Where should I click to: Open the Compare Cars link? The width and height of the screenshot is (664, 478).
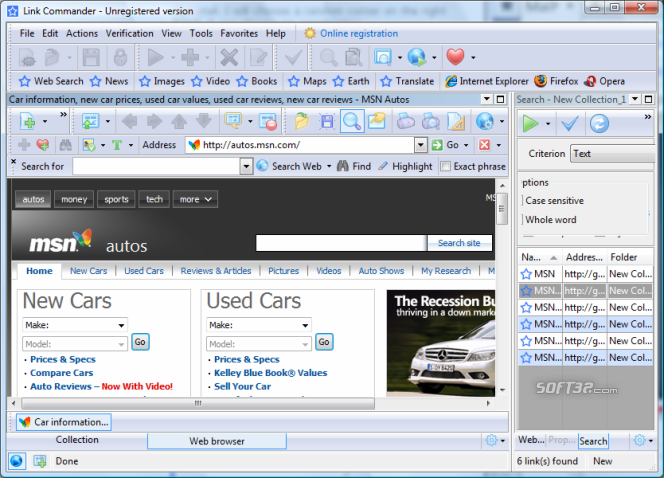click(x=62, y=373)
